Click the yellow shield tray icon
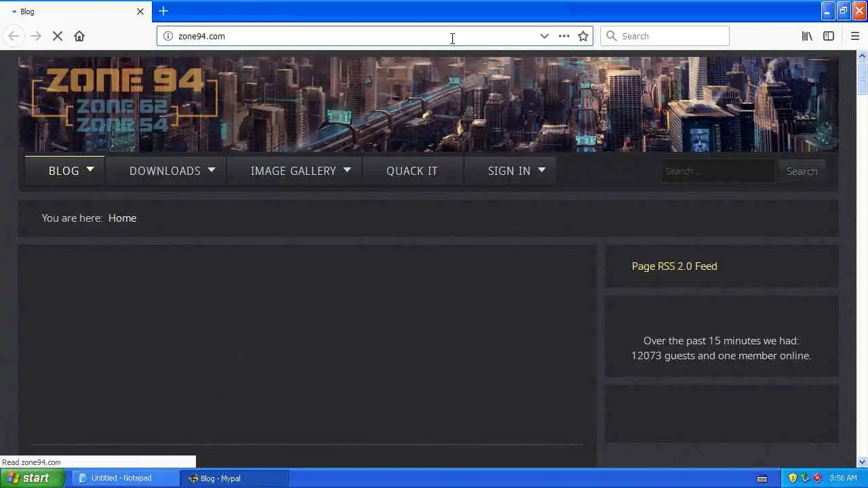Screen dimensions: 868x488 [793, 478]
